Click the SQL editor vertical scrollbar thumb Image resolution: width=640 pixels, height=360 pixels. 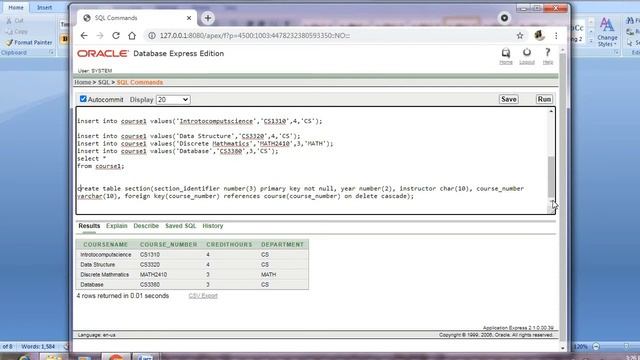click(x=551, y=177)
